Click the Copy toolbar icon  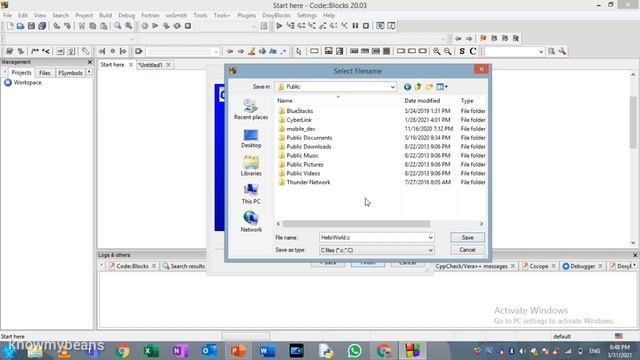[93, 26]
